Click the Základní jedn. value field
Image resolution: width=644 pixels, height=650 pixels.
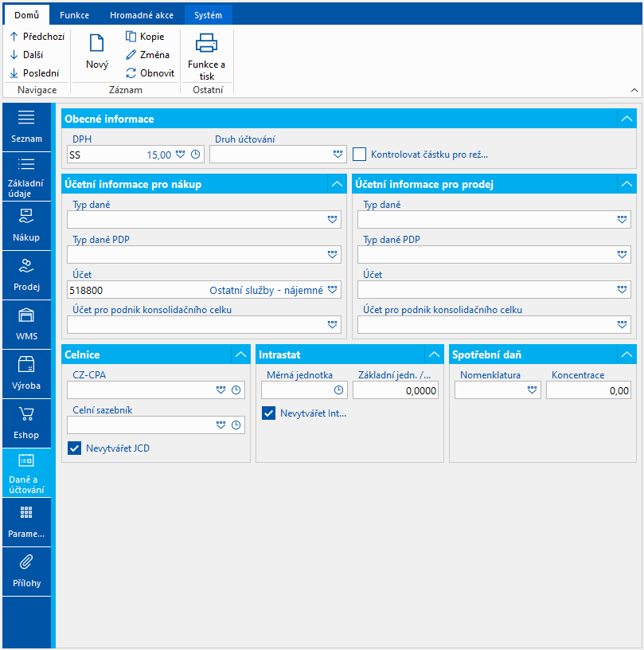click(396, 390)
